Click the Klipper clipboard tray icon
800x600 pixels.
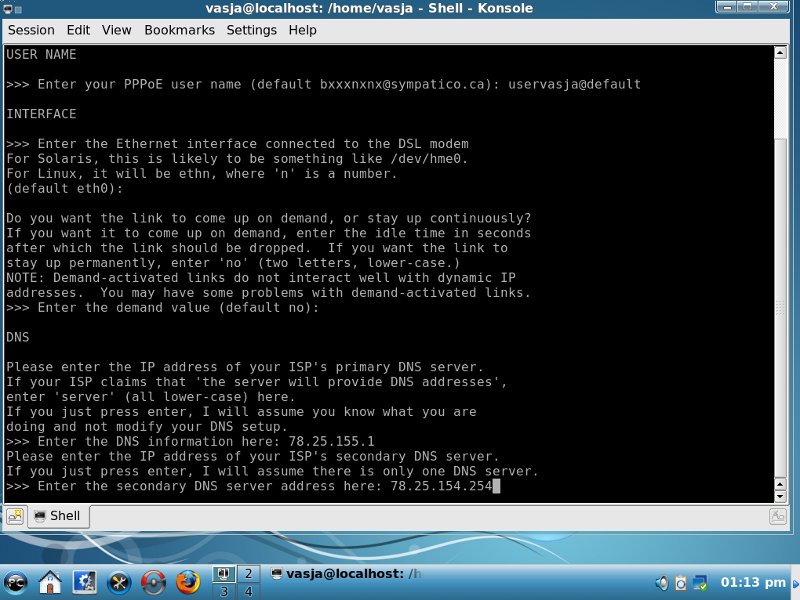680,581
